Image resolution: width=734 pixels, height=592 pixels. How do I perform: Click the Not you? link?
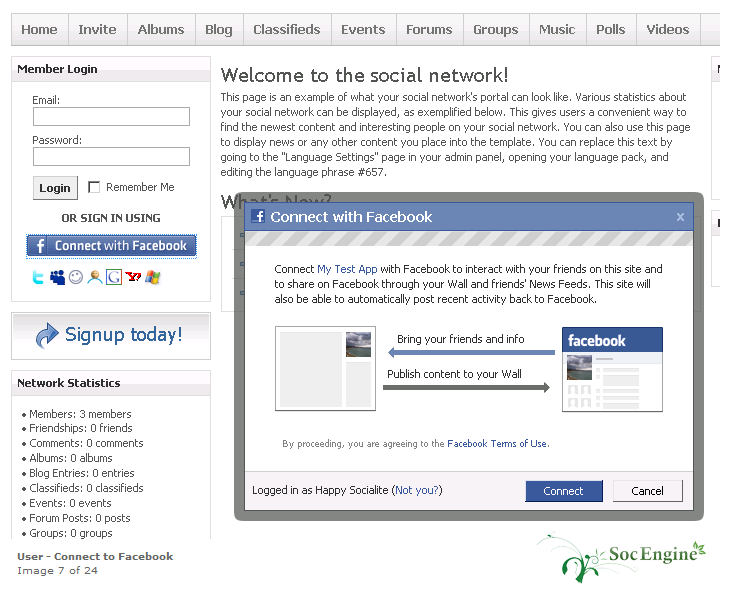(x=417, y=490)
